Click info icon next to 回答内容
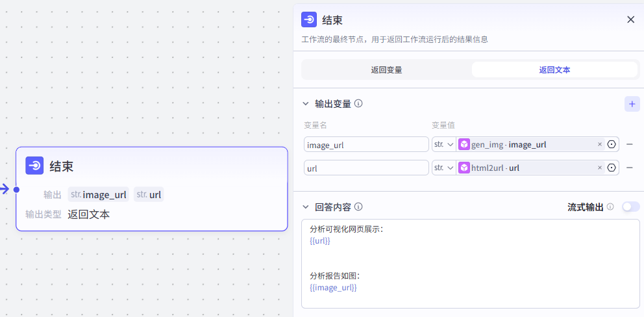 [358, 207]
